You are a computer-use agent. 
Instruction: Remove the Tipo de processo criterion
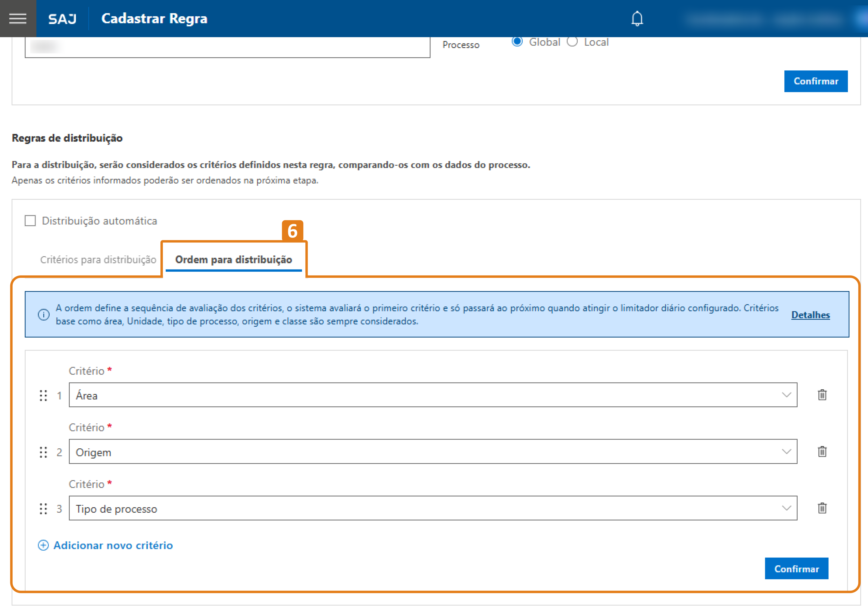pyautogui.click(x=822, y=508)
